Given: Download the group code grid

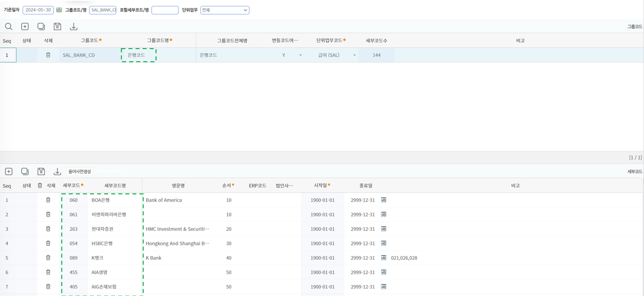Looking at the screenshot, I should point(73,27).
